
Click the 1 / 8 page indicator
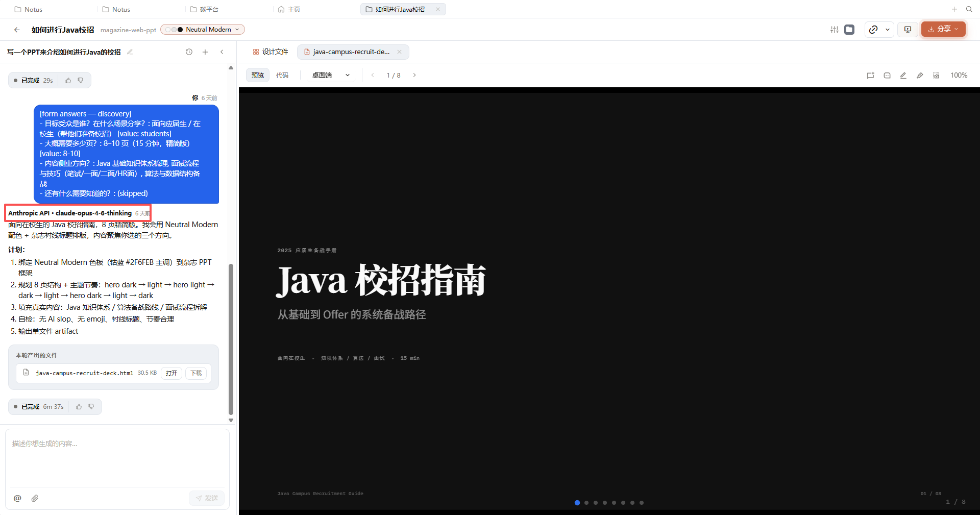click(394, 75)
